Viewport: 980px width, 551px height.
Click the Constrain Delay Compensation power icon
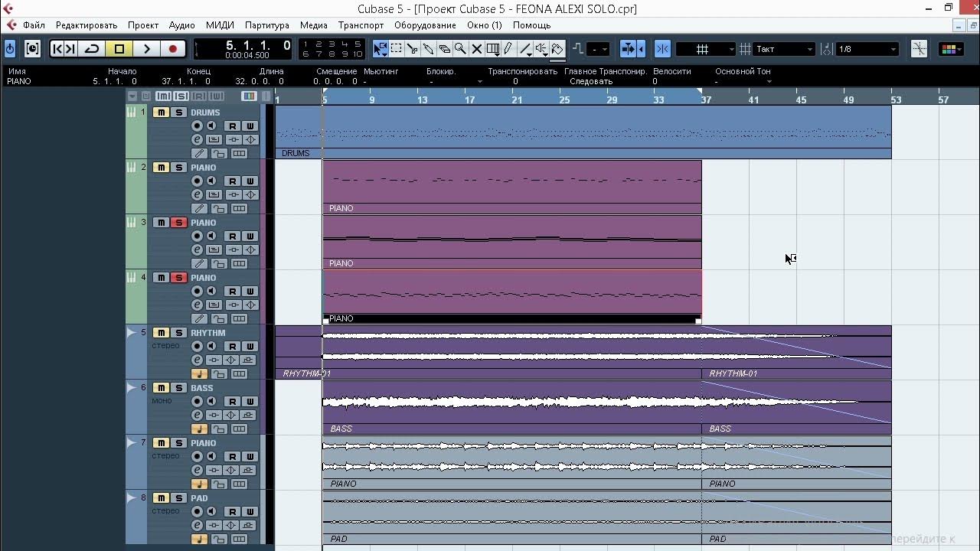coord(10,48)
